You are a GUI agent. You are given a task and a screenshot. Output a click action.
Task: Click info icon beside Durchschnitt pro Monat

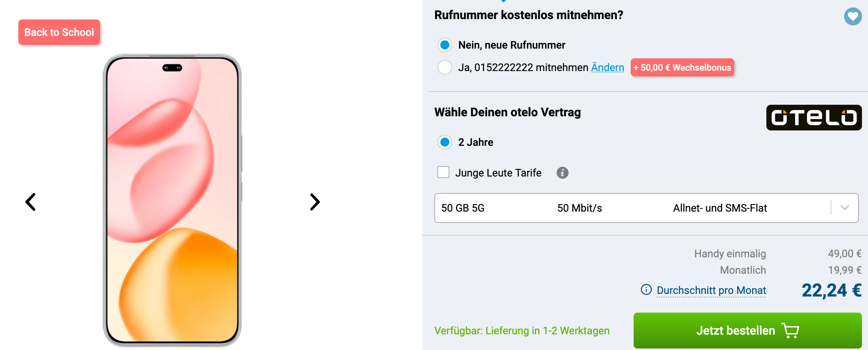(646, 290)
